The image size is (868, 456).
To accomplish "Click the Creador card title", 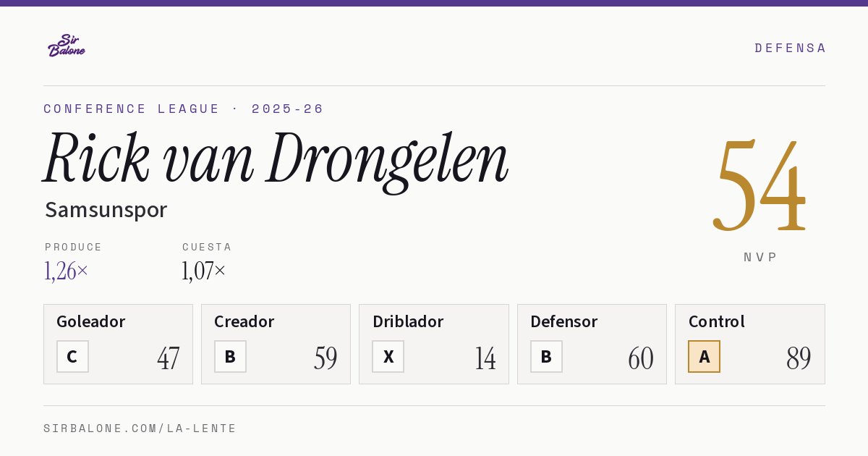I will (244, 321).
